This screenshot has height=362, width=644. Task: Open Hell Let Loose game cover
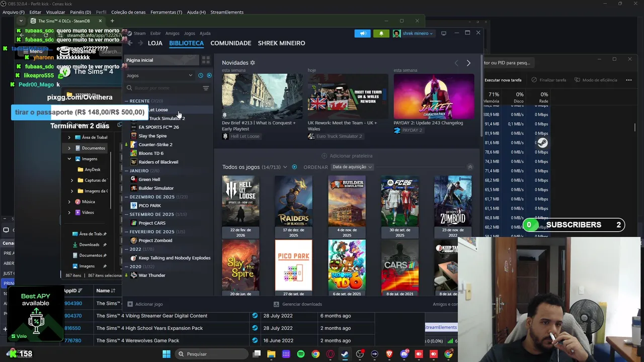coord(240,201)
